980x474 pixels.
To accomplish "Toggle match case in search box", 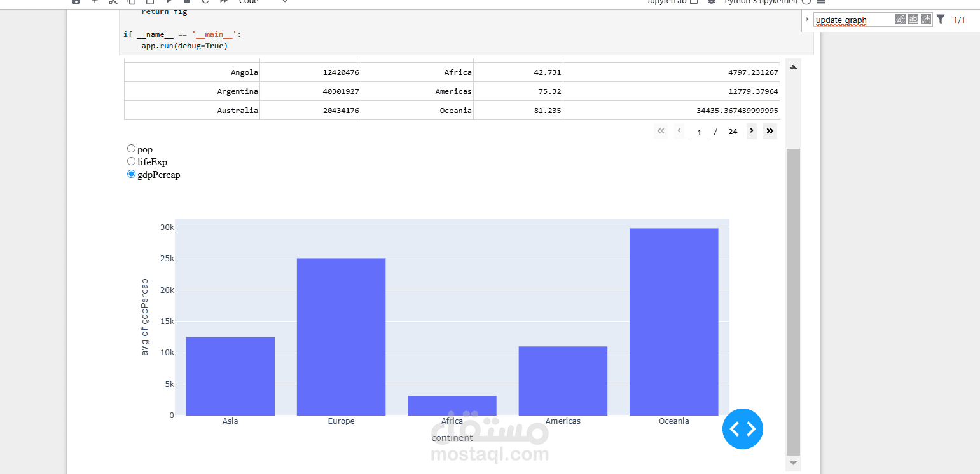I will 900,20.
